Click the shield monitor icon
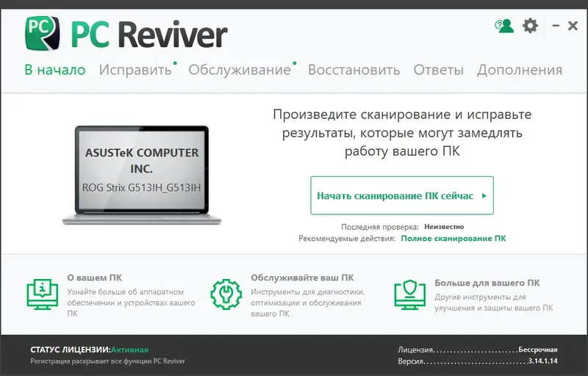588x376 pixels. click(x=410, y=294)
